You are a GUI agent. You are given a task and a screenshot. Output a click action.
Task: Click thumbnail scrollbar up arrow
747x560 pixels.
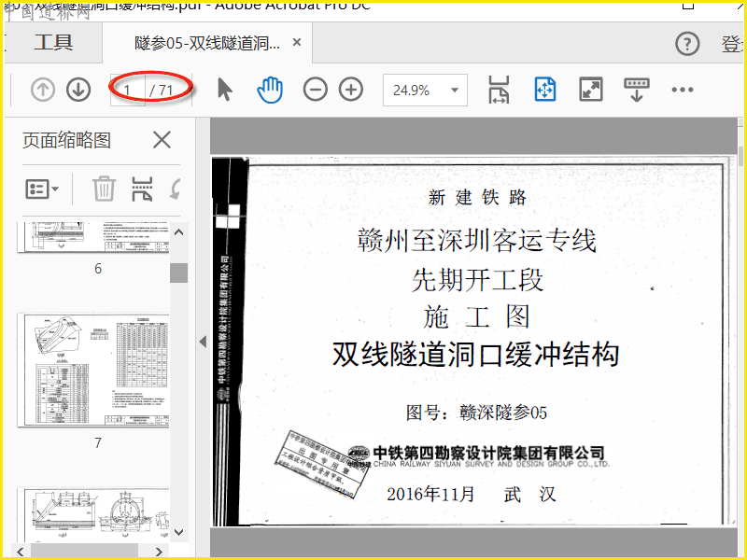[x=178, y=232]
